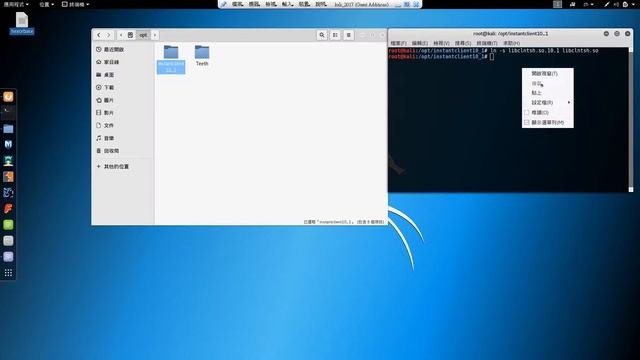This screenshot has height=360, width=640.
Task: Open 最近開啟 (Recent) in sidebar
Action: [x=122, y=49]
